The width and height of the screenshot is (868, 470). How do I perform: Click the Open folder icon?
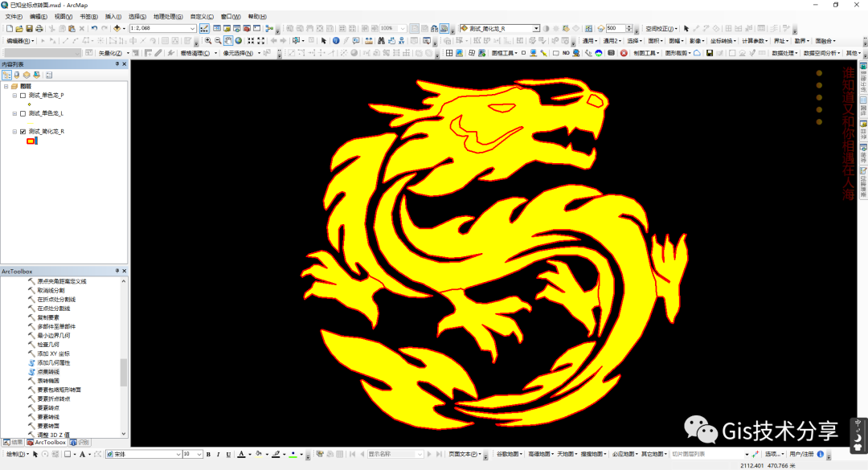[18, 29]
